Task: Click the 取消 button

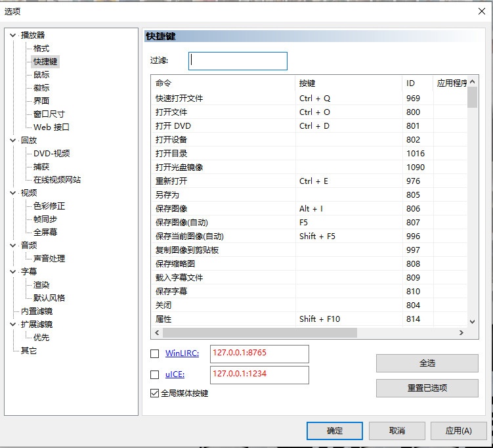Action: tap(397, 431)
